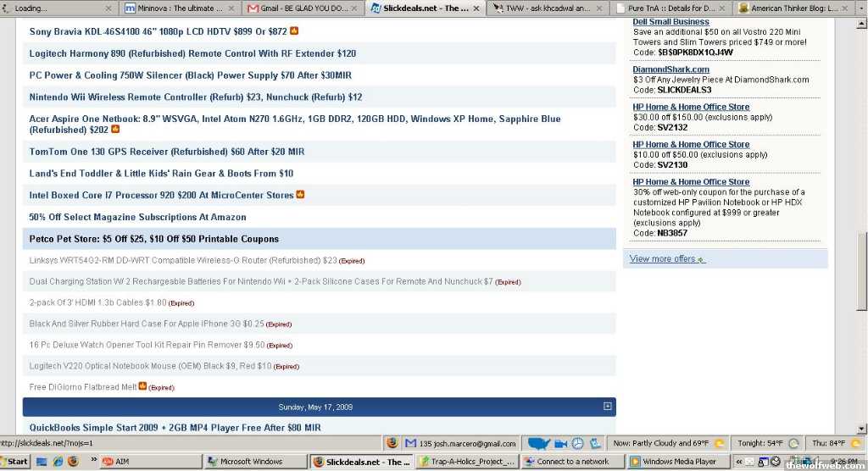Screen dimensions: 868x471
Task: Click the flame icon beside Free DiGiorno Flatbread Melt
Action: coord(142,385)
